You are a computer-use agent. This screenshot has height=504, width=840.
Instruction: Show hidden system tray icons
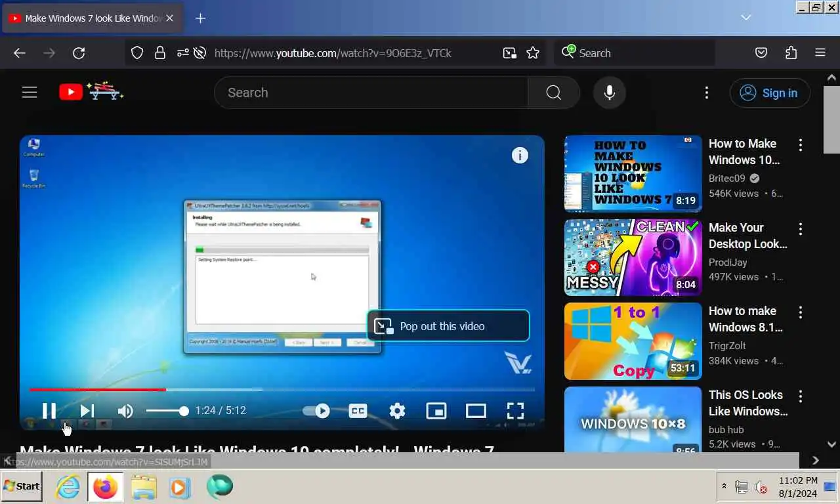(724, 486)
